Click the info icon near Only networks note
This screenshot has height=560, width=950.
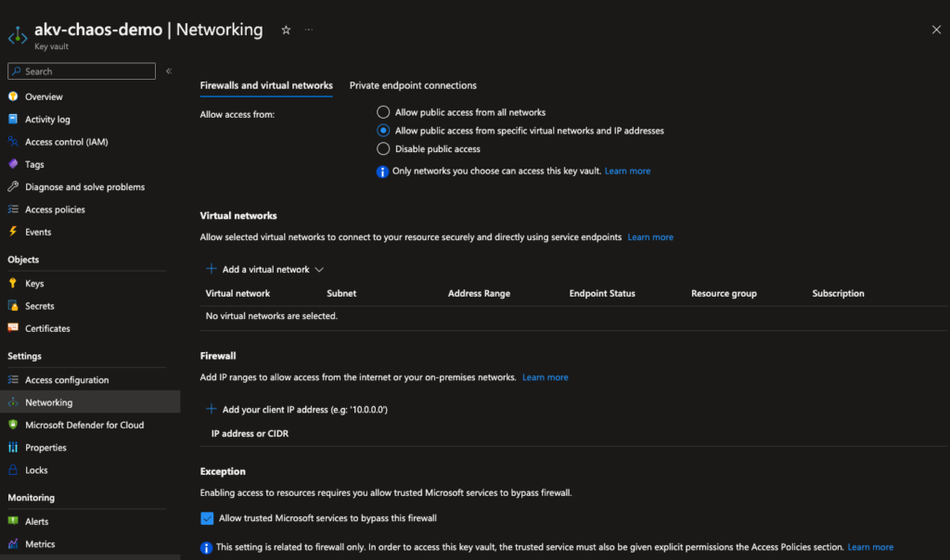[382, 172]
